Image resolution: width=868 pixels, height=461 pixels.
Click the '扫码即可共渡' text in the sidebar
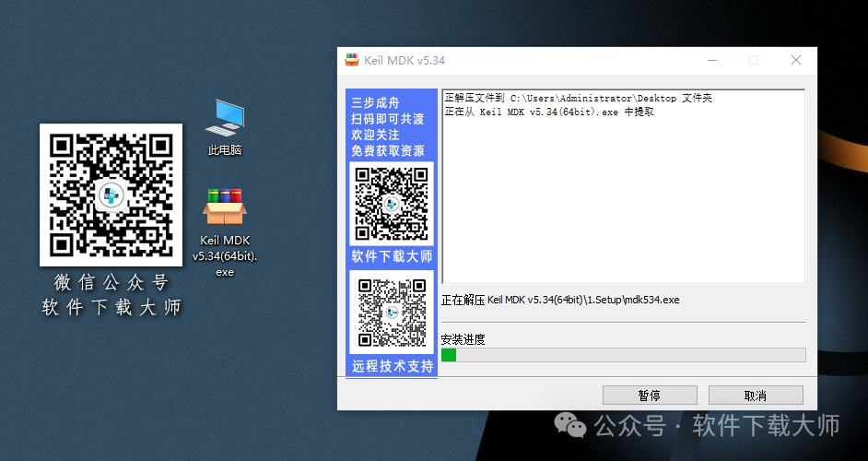[x=388, y=119]
